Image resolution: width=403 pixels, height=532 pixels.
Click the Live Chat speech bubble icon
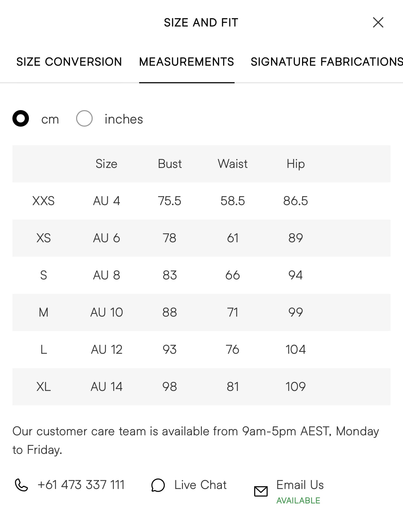158,485
